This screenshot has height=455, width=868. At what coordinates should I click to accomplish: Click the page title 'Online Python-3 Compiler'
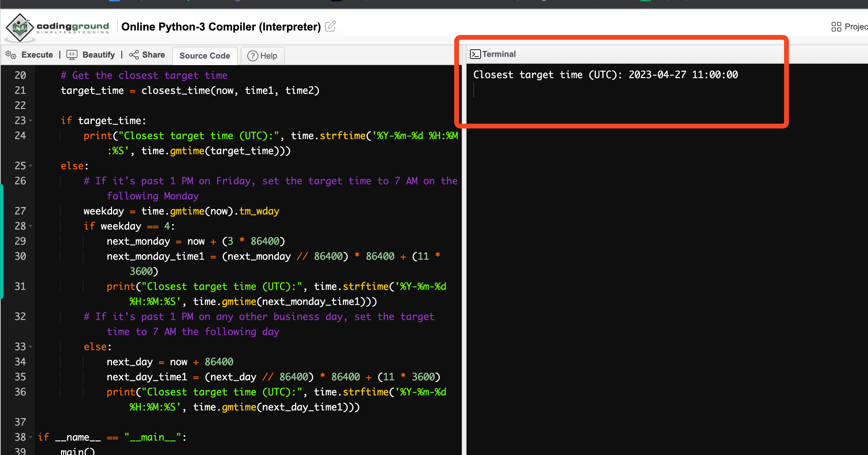click(x=221, y=27)
